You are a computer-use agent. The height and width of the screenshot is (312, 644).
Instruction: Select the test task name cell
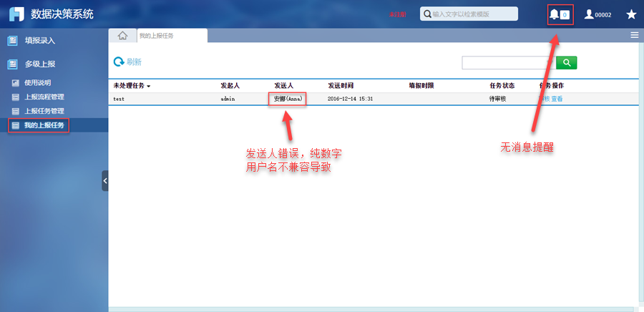pos(119,99)
